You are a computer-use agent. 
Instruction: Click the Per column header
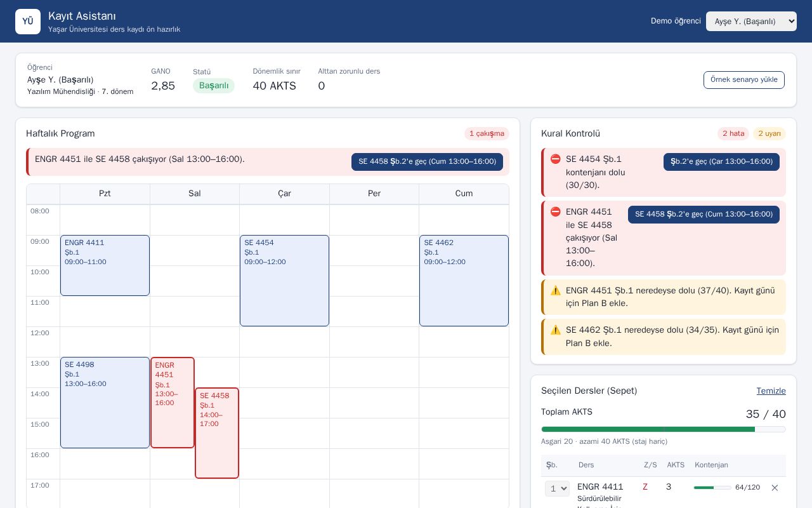(x=374, y=194)
